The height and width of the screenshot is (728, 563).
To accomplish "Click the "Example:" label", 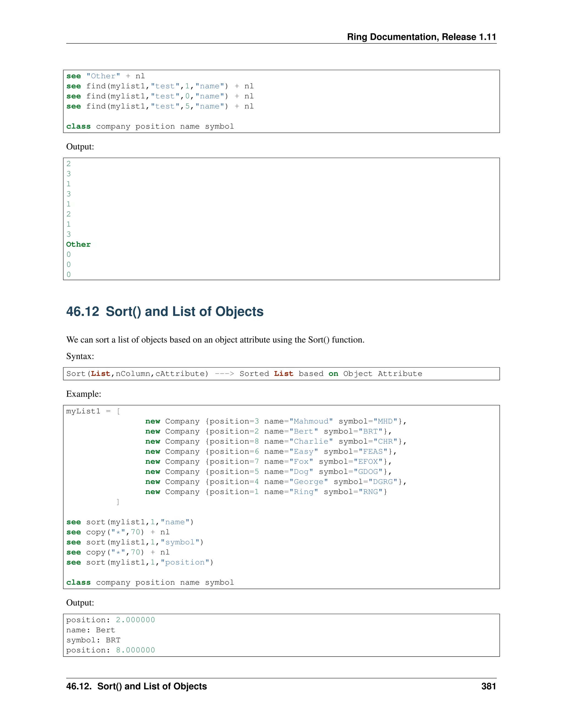I will pos(83,394).
